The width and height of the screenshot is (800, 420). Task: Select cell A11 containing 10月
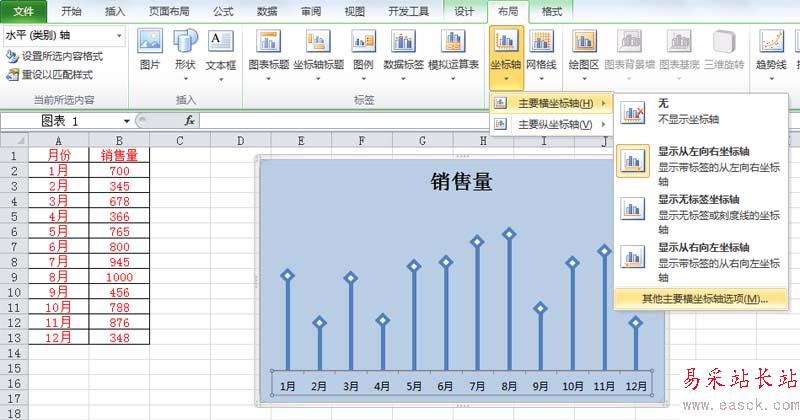pos(58,307)
